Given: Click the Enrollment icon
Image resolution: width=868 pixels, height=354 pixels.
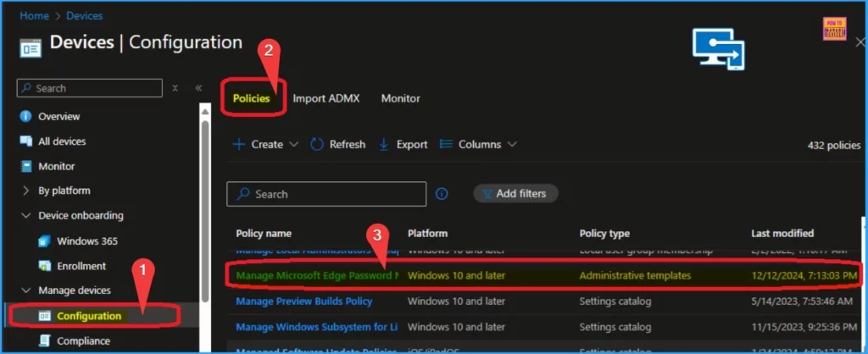Looking at the screenshot, I should click(44, 266).
